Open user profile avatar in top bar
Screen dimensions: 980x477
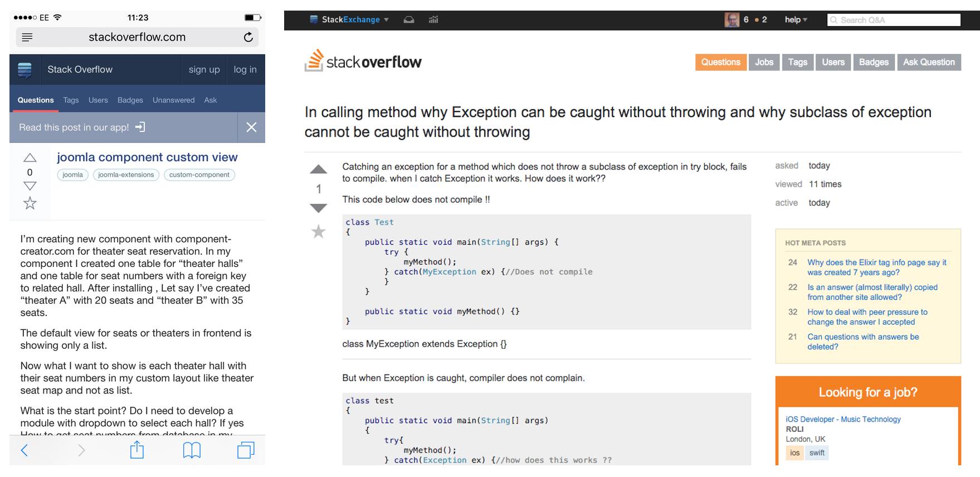tap(732, 20)
